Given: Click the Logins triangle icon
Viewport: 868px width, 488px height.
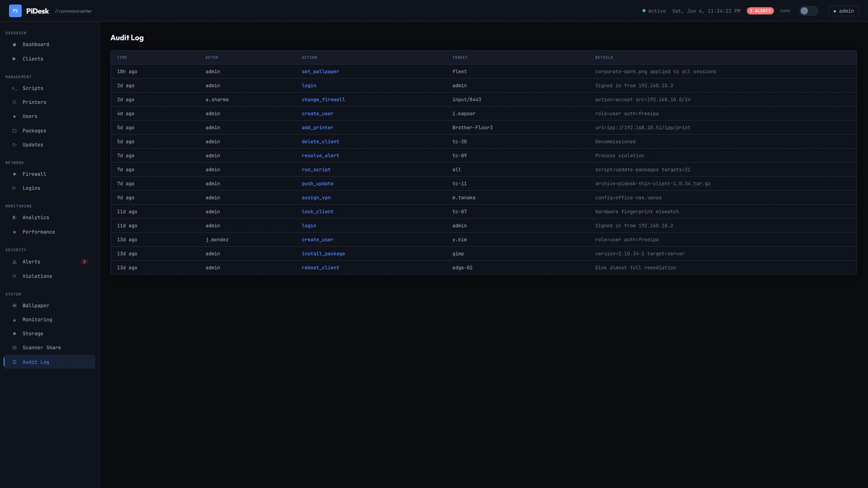Looking at the screenshot, I should click(x=14, y=188).
